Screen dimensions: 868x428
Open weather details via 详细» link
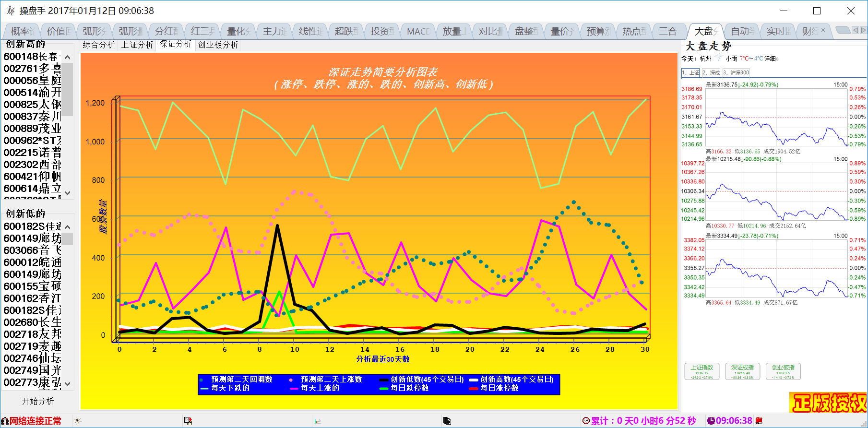(x=772, y=59)
